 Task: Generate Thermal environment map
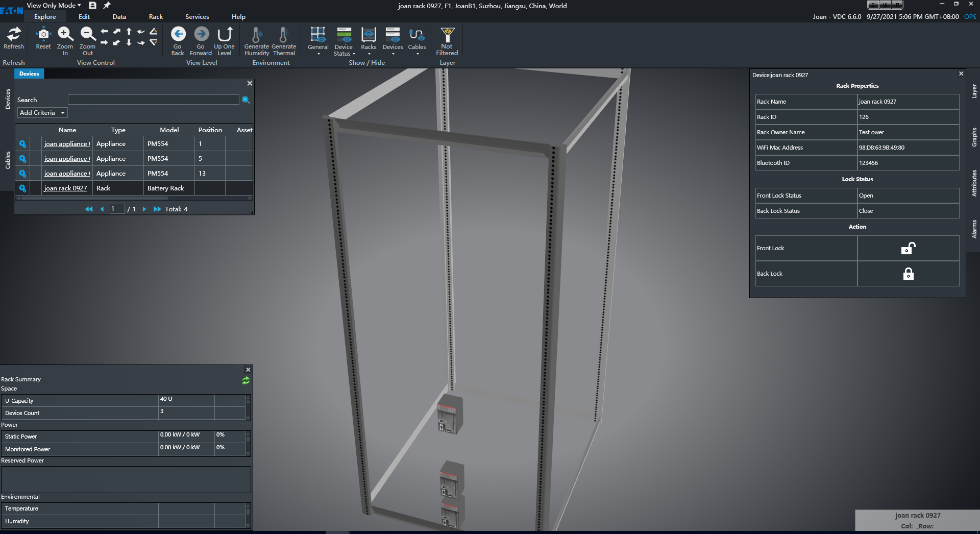click(284, 35)
